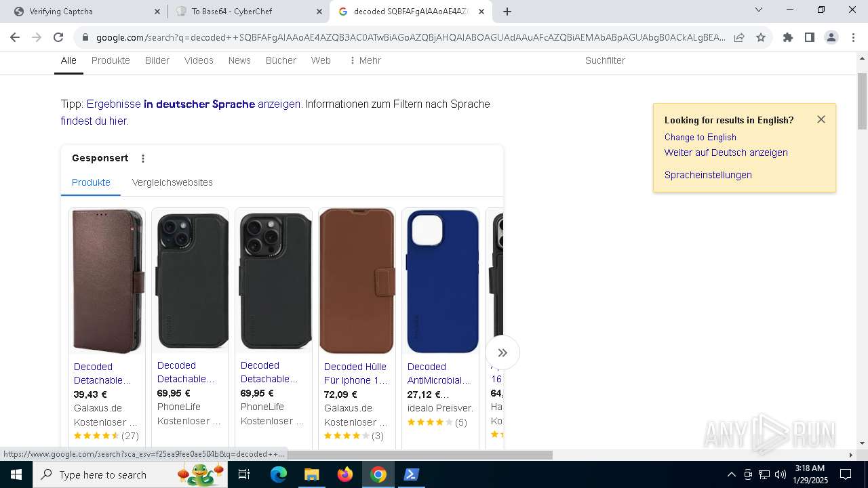The width and height of the screenshot is (868, 488).
Task: Open the Windows Start menu
Action: 16,474
